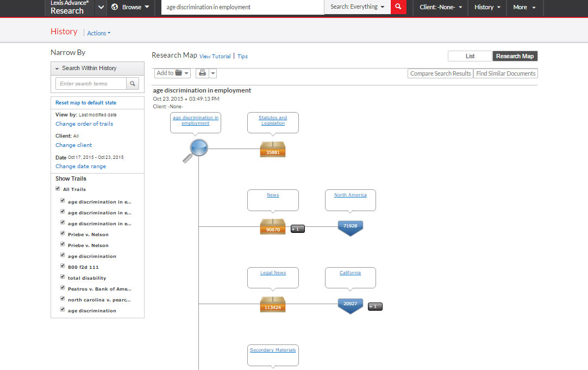Toggle the total disability trail checkbox
Screen dimensions: 588x370
point(62,277)
